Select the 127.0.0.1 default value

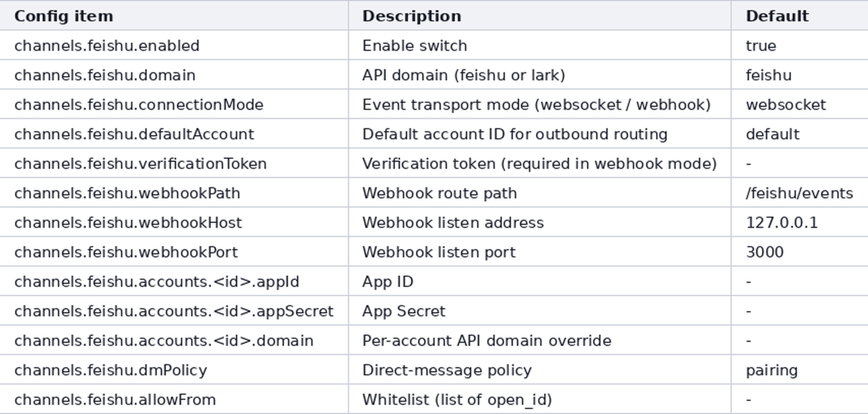782,223
